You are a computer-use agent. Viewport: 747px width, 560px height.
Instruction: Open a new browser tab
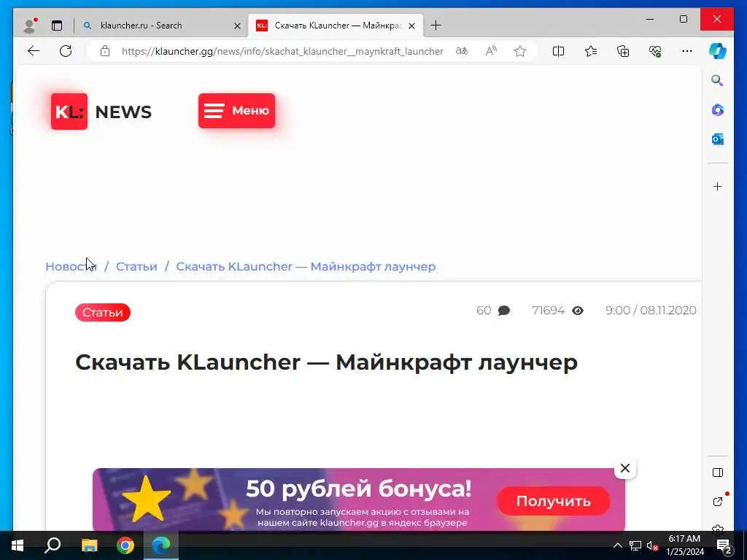point(436,26)
